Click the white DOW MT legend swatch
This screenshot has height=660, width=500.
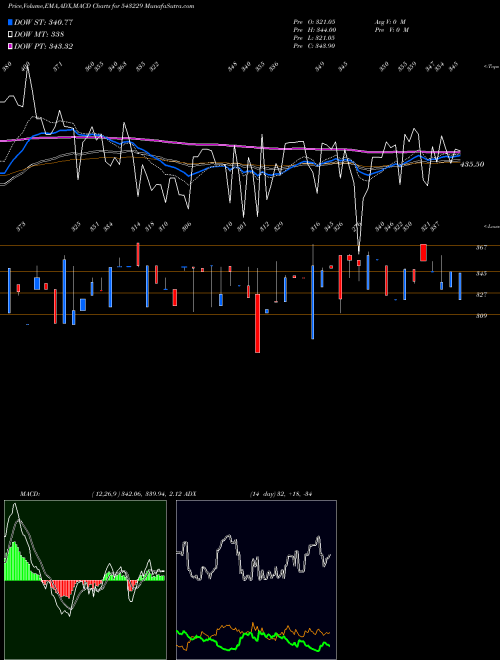pyautogui.click(x=10, y=34)
